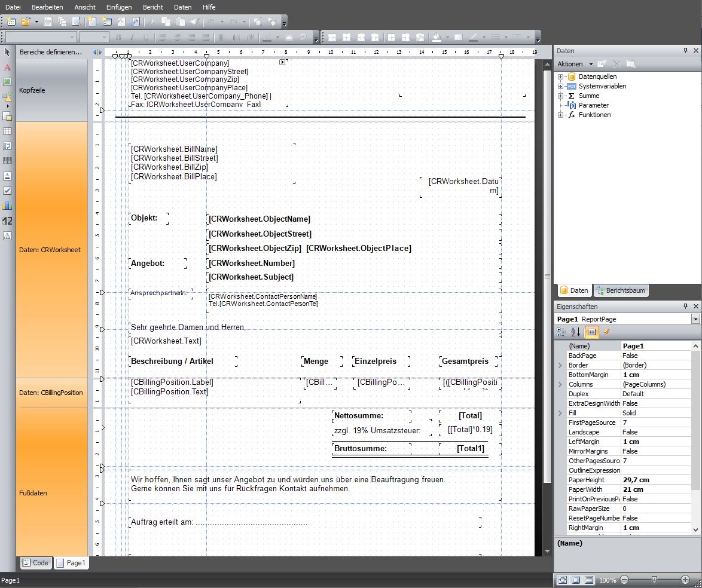Select the pointer selection tool
Viewport: 702px width, 588px height.
coord(7,53)
